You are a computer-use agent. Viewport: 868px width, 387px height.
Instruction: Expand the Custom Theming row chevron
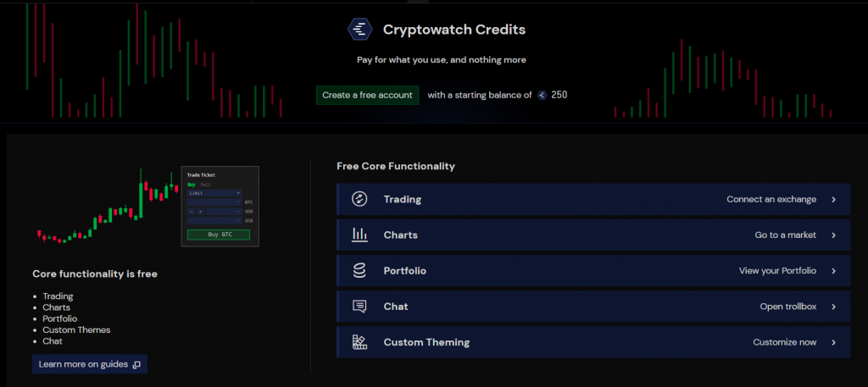click(x=833, y=343)
